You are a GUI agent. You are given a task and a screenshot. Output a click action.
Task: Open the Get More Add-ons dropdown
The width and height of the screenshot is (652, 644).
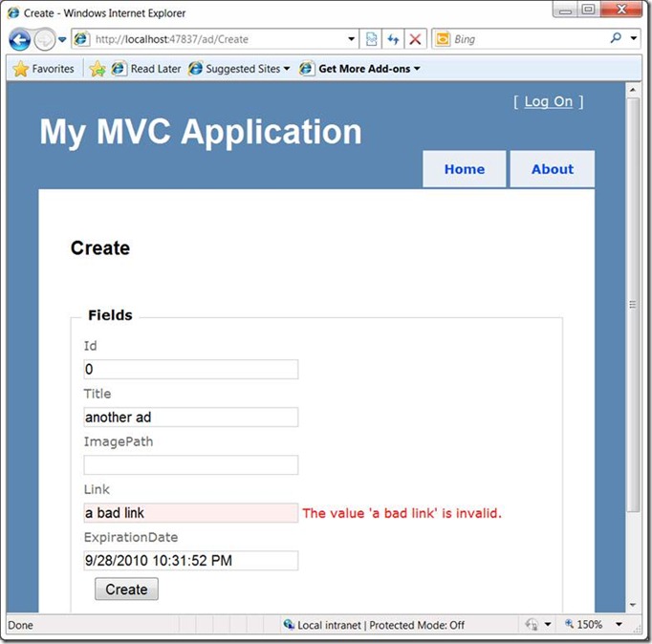tap(359, 69)
